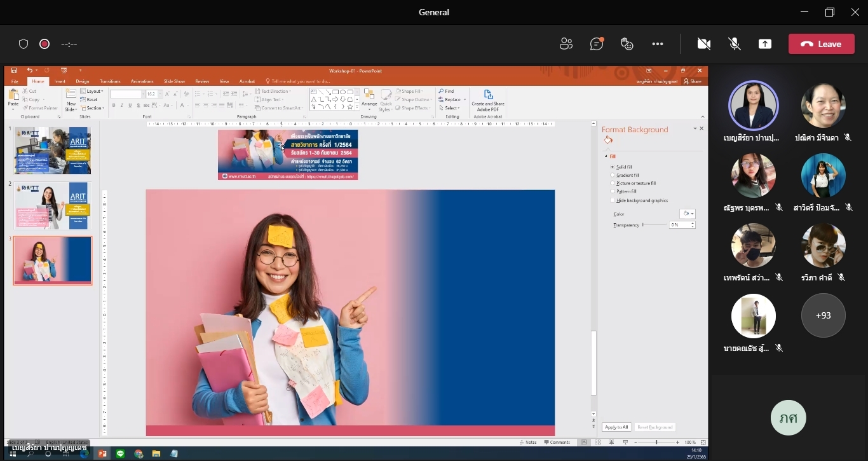
Task: Click the PowerPoint Share button
Action: click(693, 81)
